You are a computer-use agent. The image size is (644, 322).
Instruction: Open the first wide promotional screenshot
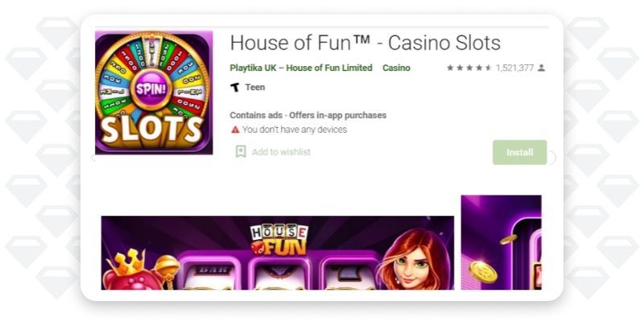(x=278, y=253)
